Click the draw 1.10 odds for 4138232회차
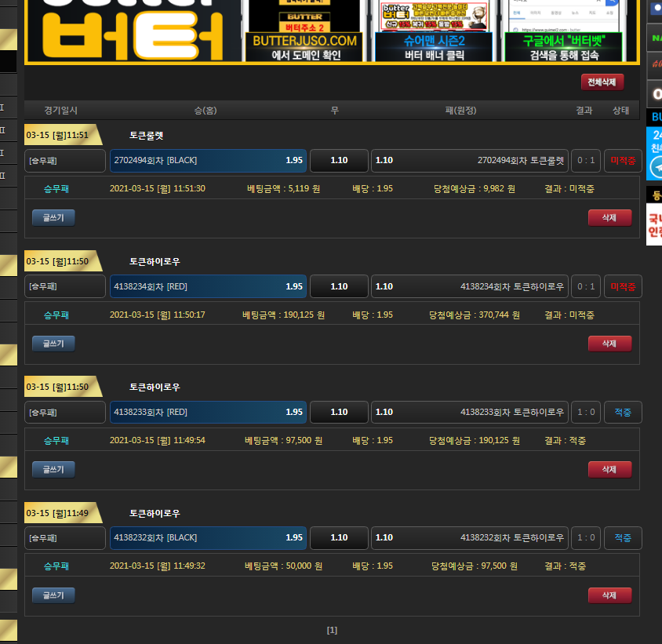Screen dimensions: 662x644 (x=339, y=538)
